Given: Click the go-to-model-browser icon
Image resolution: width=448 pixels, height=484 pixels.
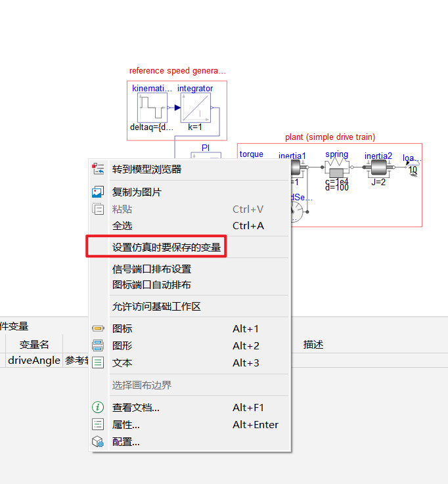Looking at the screenshot, I should (x=98, y=169).
